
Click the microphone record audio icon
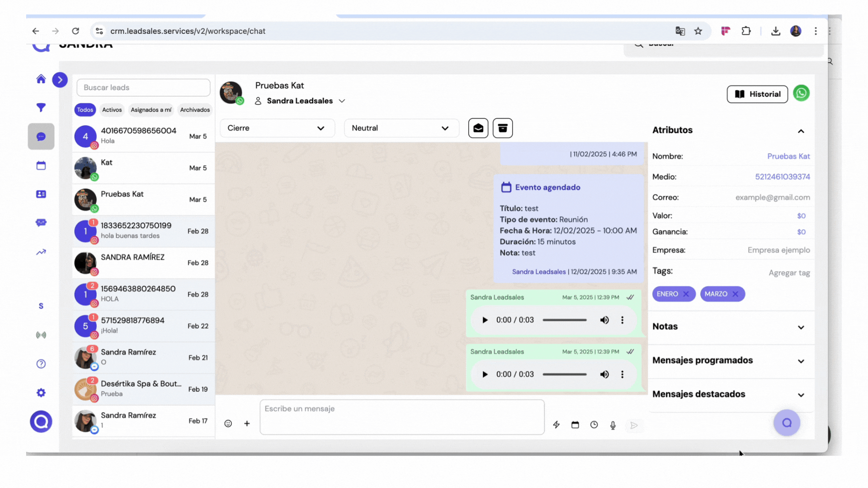pos(613,425)
